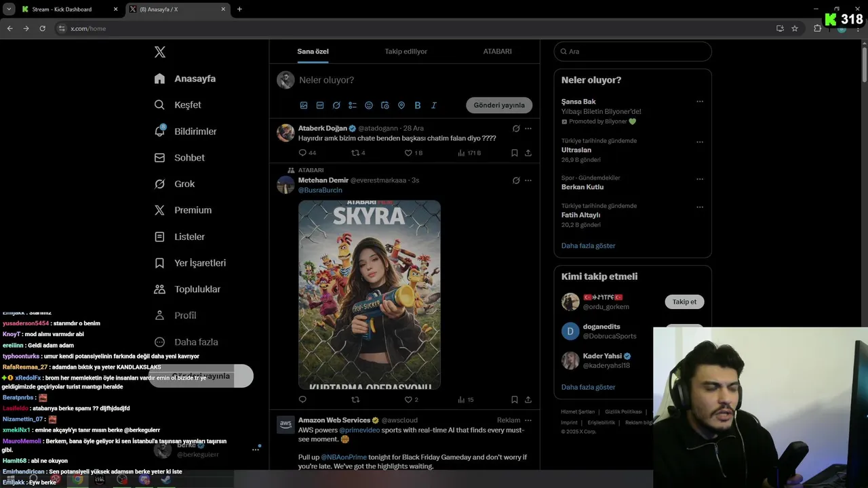
Task: Open Bildirimler notifications
Action: pos(185,131)
